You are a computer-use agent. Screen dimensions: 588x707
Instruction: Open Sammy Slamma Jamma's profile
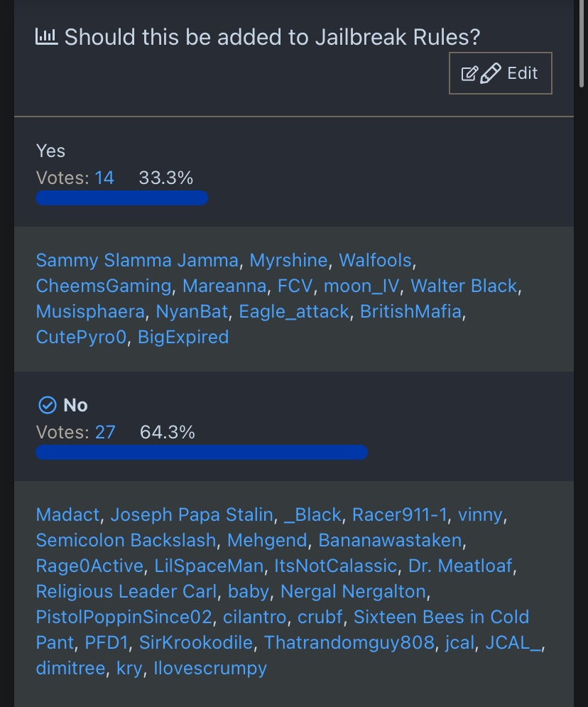tap(137, 260)
